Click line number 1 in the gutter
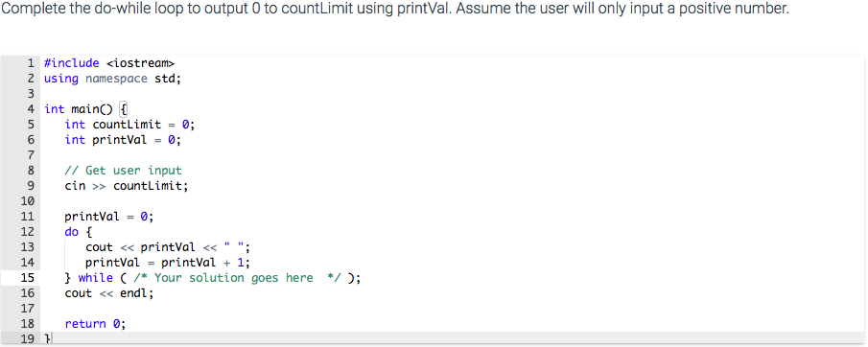Screen dimensions: 868x347 tap(31, 62)
